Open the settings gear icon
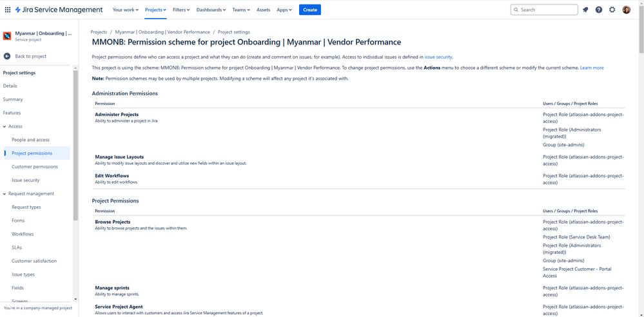Viewport: 644px width, 317px height. click(x=612, y=10)
